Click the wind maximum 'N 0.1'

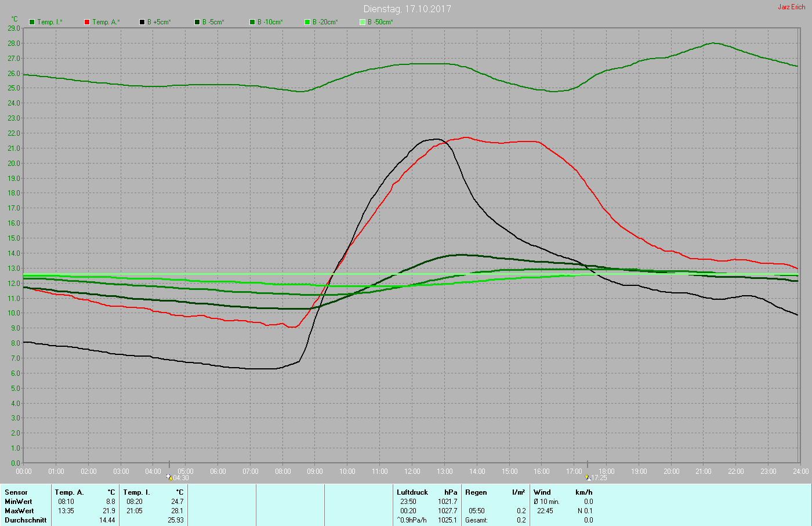pyautogui.click(x=585, y=511)
